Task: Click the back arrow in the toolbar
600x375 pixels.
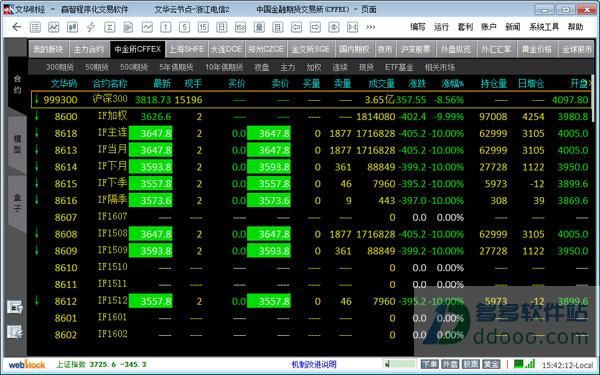Action: [16, 27]
